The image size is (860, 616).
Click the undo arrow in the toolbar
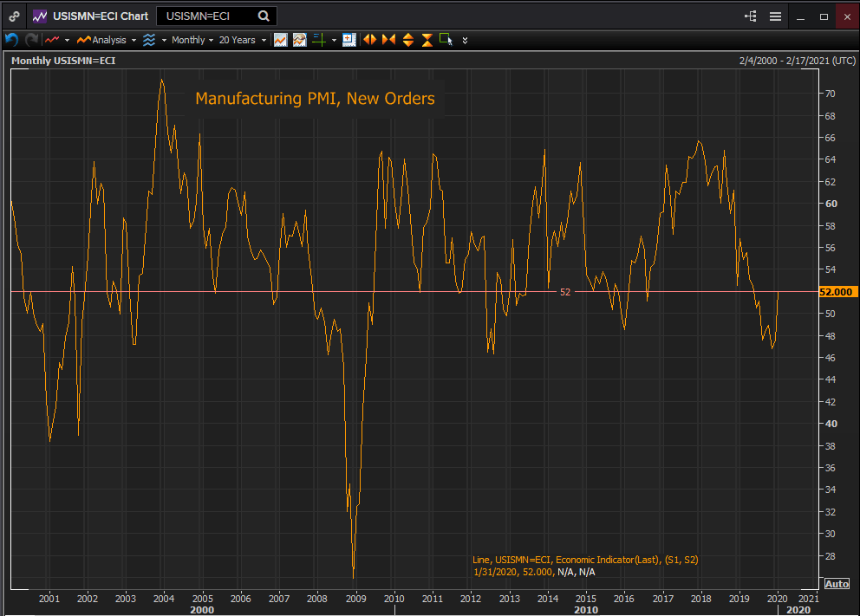pyautogui.click(x=11, y=40)
